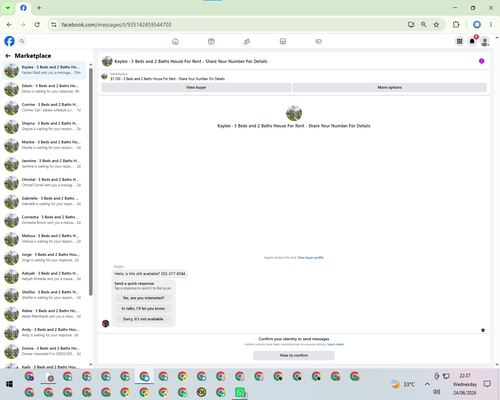Open the $1,100 listing link under the chat header
Viewport: 500px width, 400px height.
pos(168,79)
